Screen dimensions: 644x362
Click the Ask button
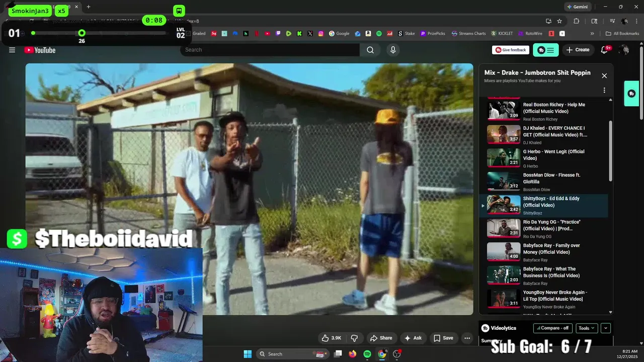coord(413,338)
